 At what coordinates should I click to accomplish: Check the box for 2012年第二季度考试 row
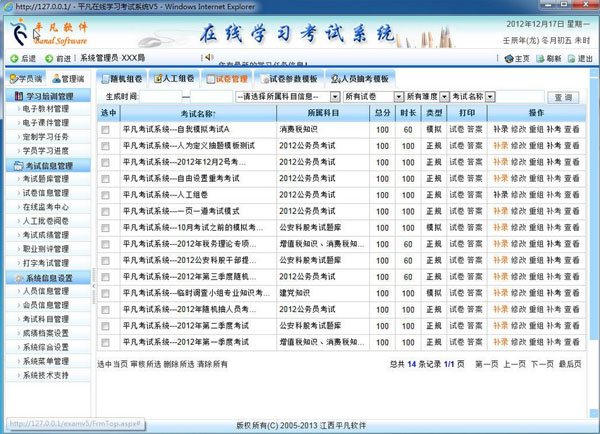coord(105,326)
